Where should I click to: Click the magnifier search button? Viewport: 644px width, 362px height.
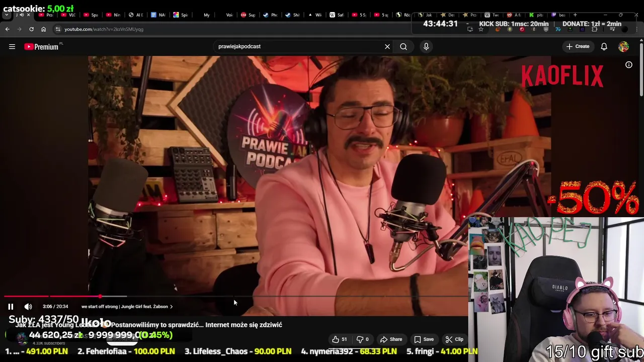404,46
